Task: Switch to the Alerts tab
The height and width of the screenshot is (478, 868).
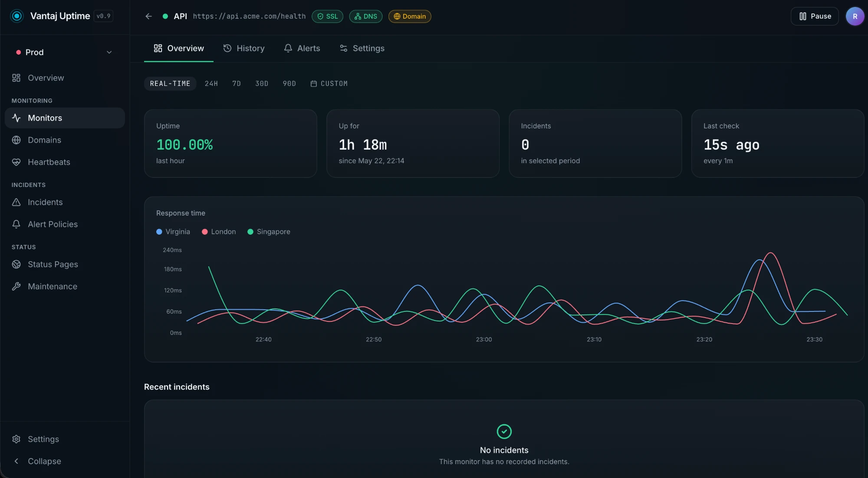Action: pos(302,48)
